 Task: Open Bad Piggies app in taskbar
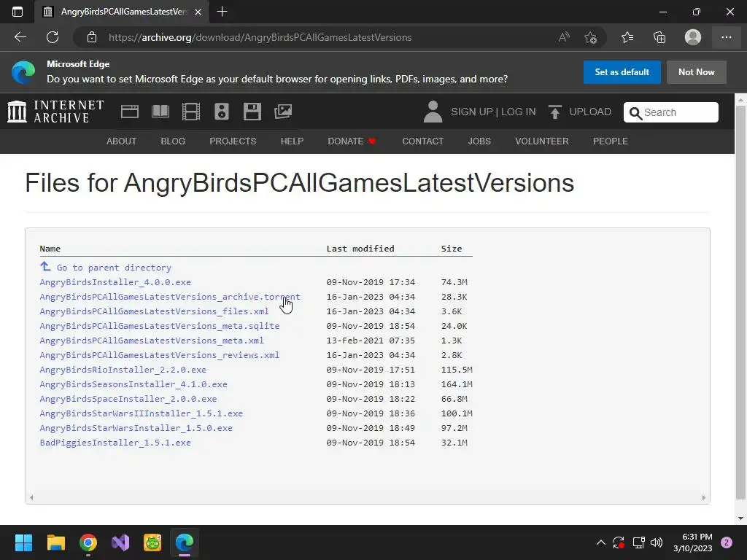click(152, 542)
